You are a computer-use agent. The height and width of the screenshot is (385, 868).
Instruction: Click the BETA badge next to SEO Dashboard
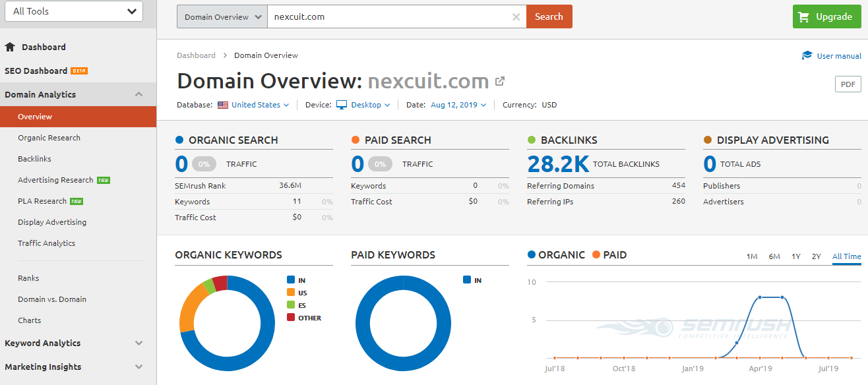(x=79, y=71)
